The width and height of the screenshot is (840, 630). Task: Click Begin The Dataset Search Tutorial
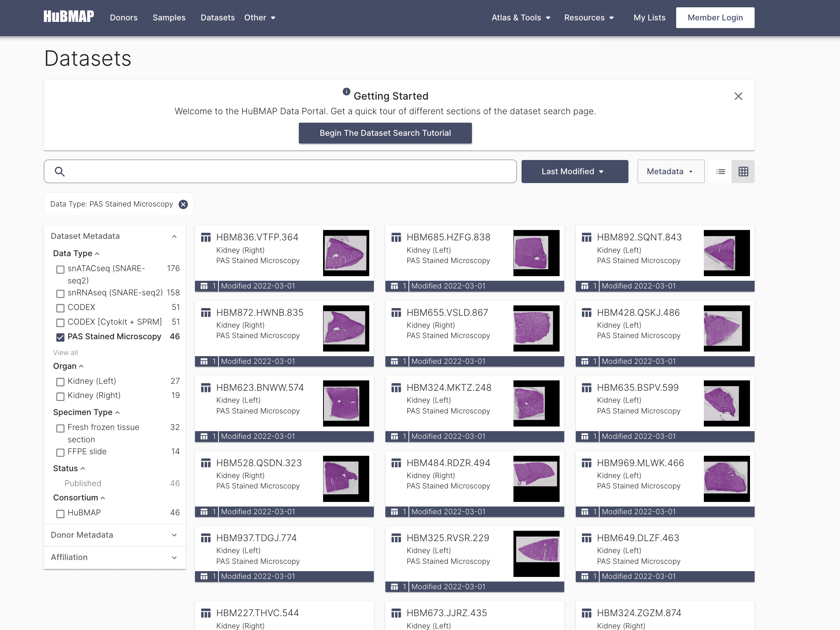(x=385, y=133)
